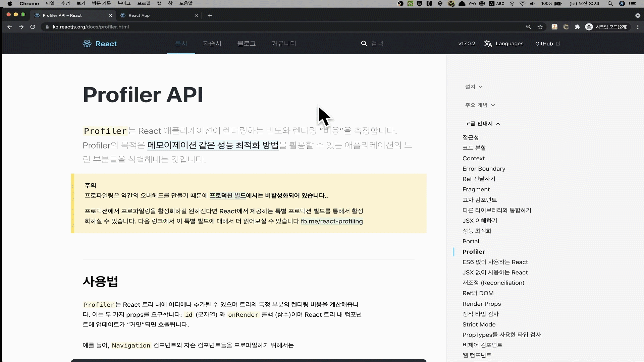The width and height of the screenshot is (644, 362).
Task: Reload the page with refresh icon
Action: tap(33, 27)
